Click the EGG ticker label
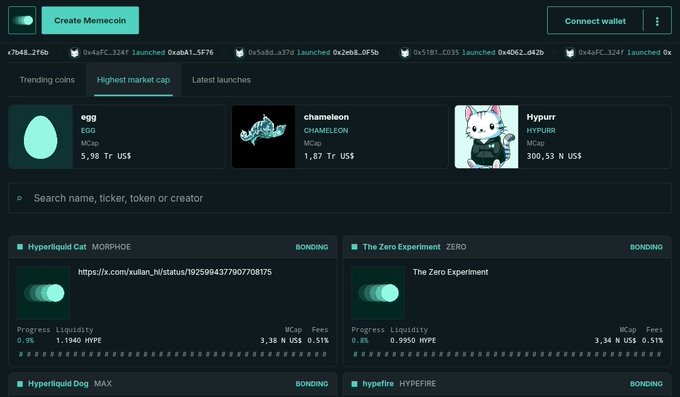The image size is (680, 397). tap(88, 130)
